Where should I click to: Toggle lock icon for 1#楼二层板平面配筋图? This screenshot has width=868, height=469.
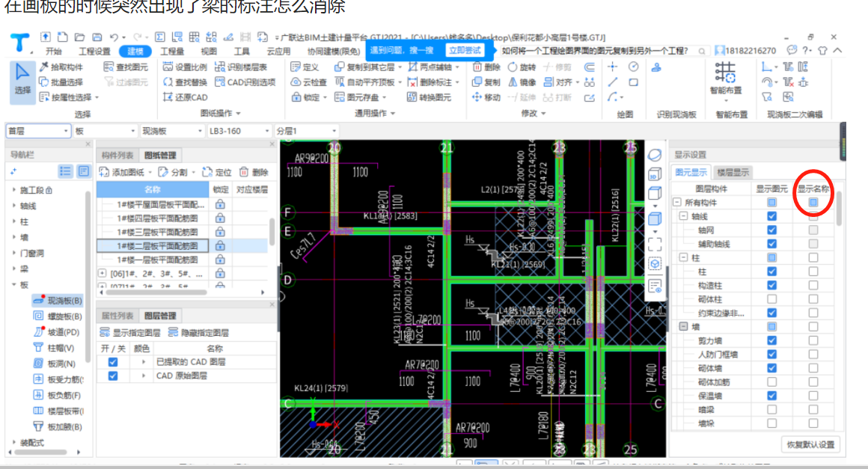pyautogui.click(x=220, y=245)
